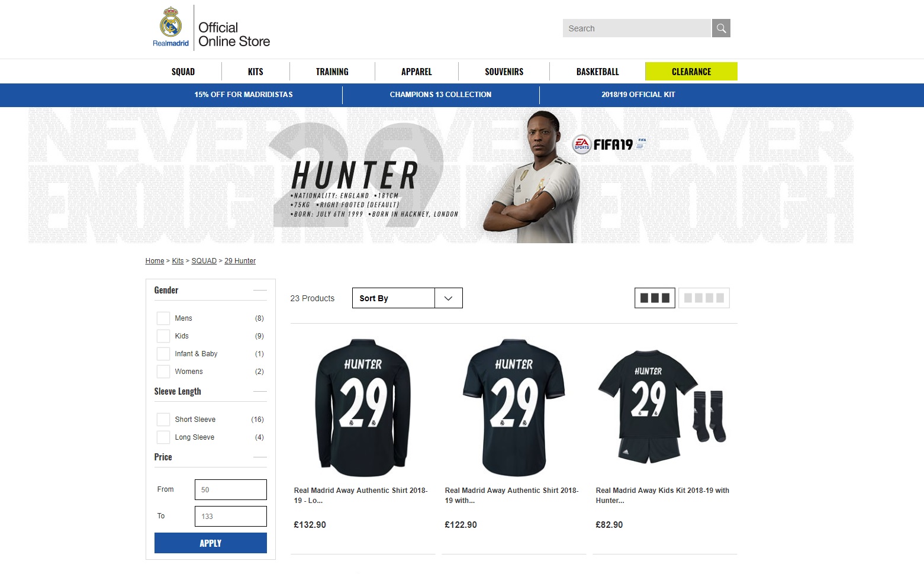Open the KITS menu
Viewport: 924px width, 574px height.
(256, 72)
